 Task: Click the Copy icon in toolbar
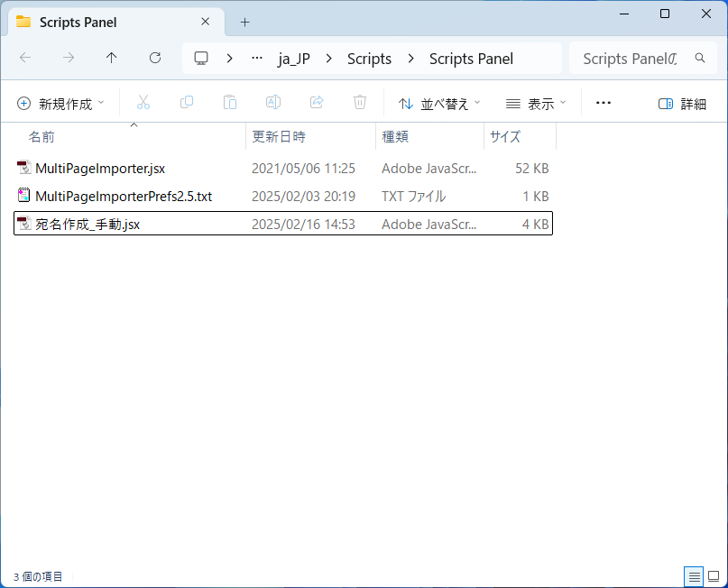[187, 103]
